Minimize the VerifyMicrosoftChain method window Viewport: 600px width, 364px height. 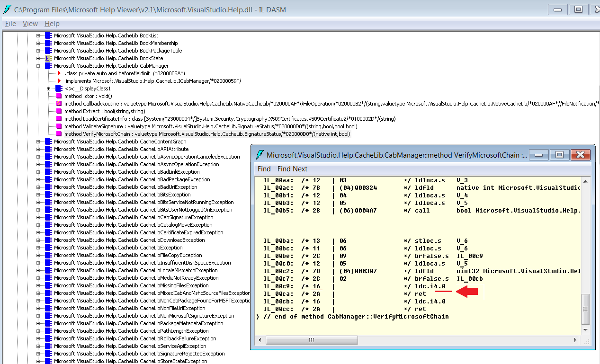(539, 155)
